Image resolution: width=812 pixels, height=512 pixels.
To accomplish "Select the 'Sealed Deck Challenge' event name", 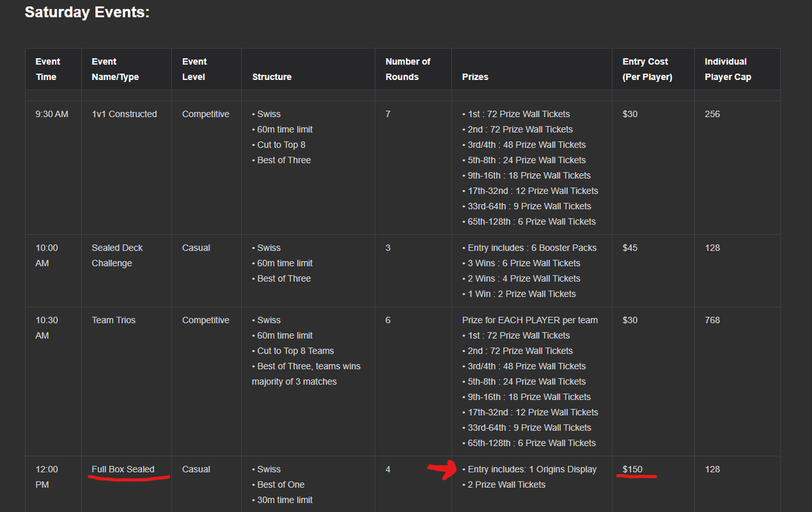I will click(117, 255).
